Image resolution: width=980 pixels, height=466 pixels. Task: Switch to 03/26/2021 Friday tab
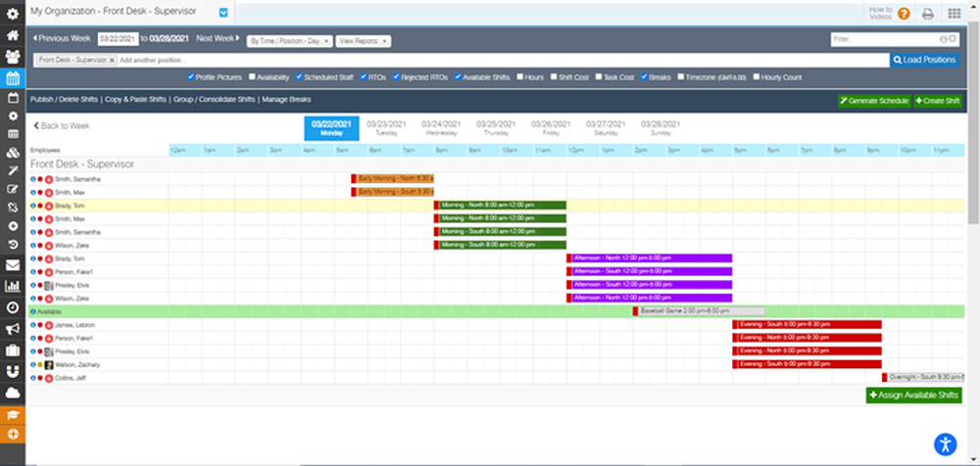click(551, 128)
